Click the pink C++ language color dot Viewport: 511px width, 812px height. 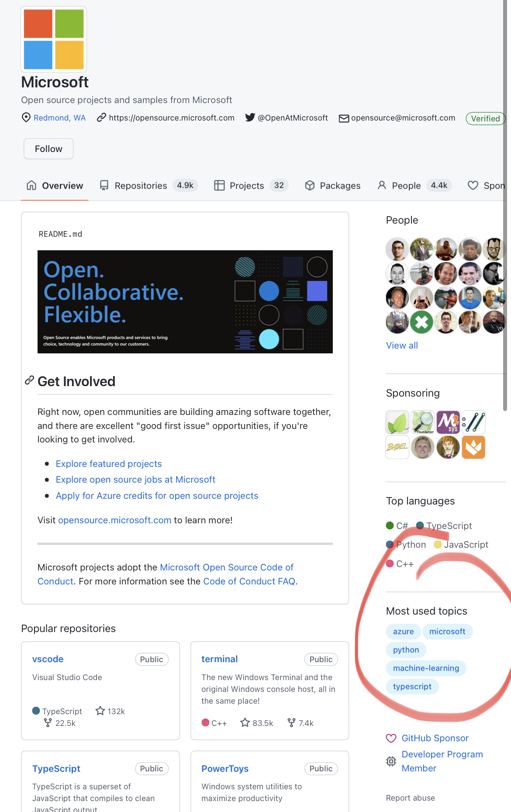390,563
